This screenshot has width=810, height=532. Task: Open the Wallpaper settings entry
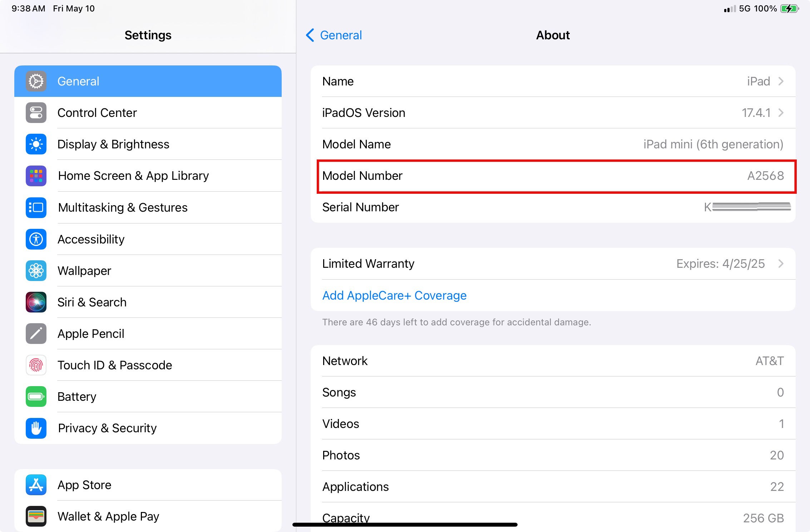pos(148,271)
